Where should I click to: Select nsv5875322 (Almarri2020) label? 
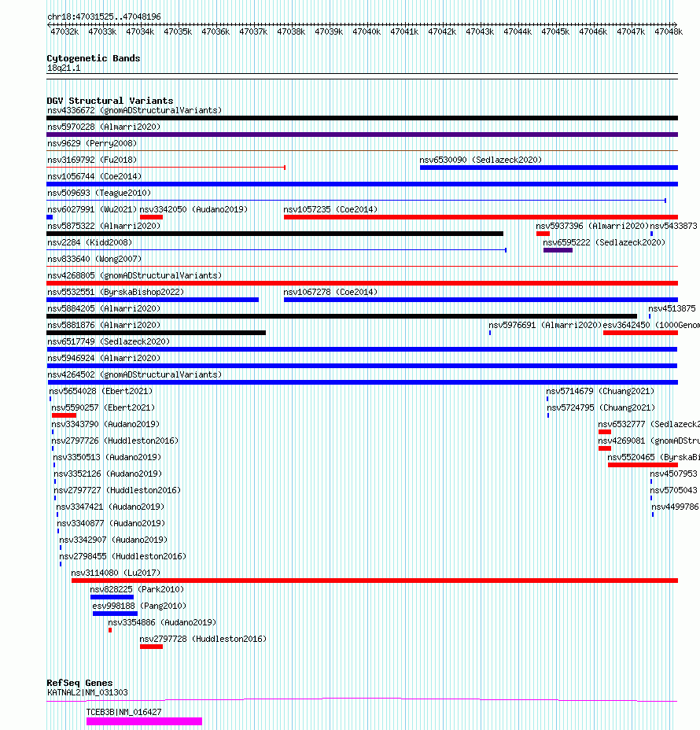click(104, 226)
